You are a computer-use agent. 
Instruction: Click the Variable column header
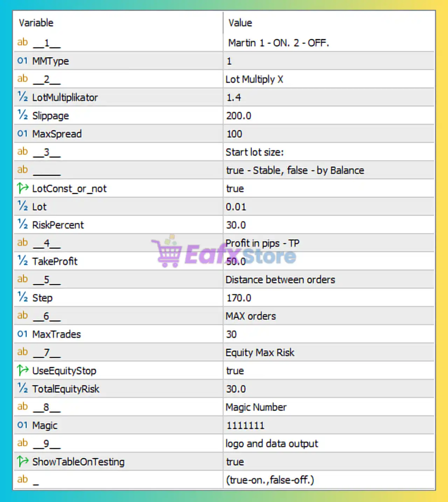[x=36, y=23]
